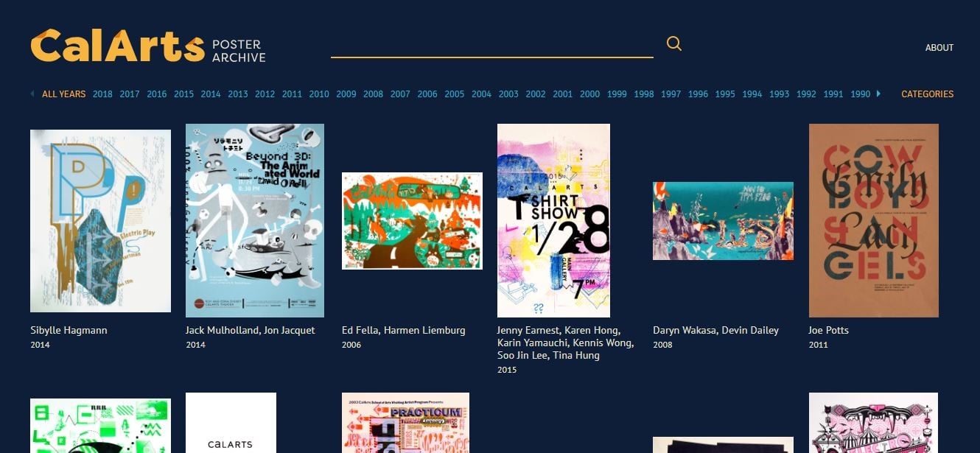Choose year 2006 in the year bar
This screenshot has width=980, height=453.
click(x=427, y=94)
